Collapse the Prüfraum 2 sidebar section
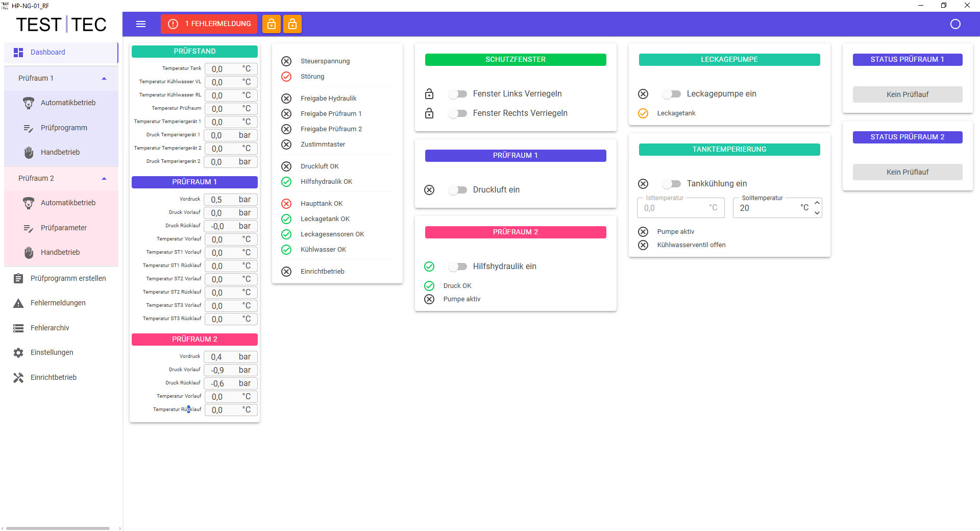Image resolution: width=980 pixels, height=531 pixels. 104,179
